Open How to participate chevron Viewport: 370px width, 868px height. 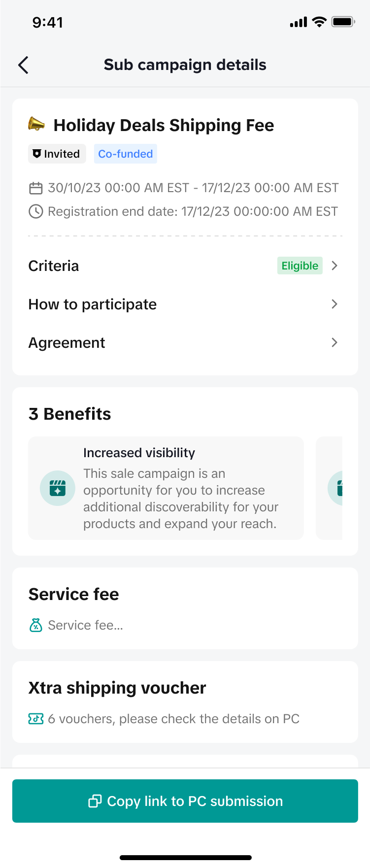coord(335,304)
